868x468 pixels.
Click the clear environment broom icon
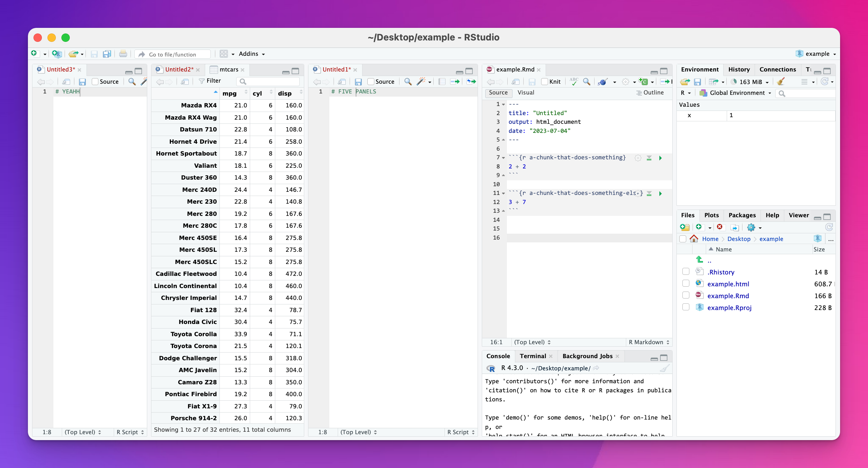pos(781,82)
